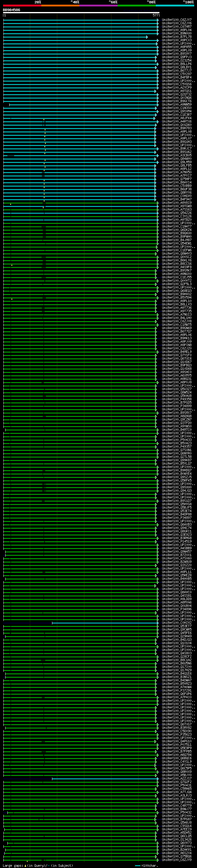The image size is (197, 868).
Task: Select the UniRef100_Q9FPJ3 label
Action: pyautogui.click(x=176, y=57)
